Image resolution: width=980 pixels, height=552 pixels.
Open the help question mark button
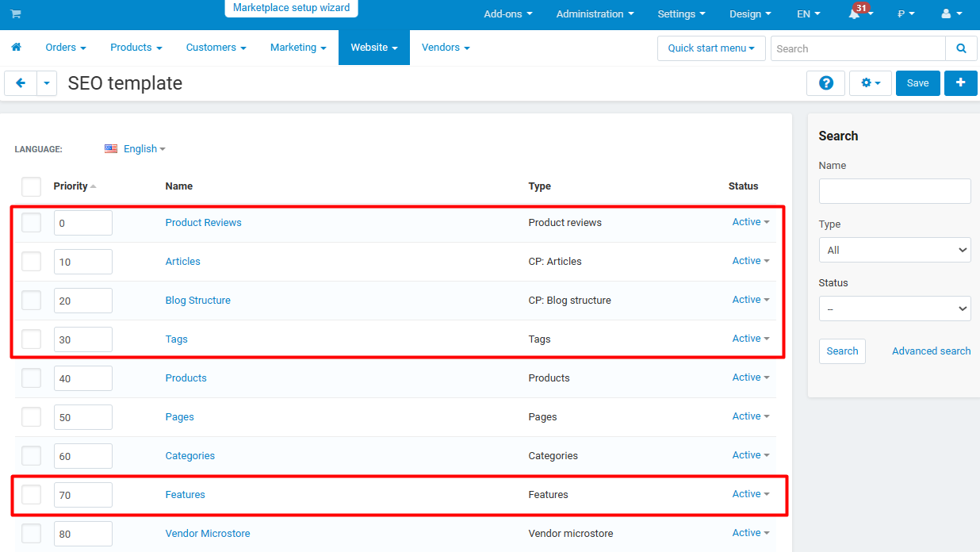pyautogui.click(x=826, y=83)
